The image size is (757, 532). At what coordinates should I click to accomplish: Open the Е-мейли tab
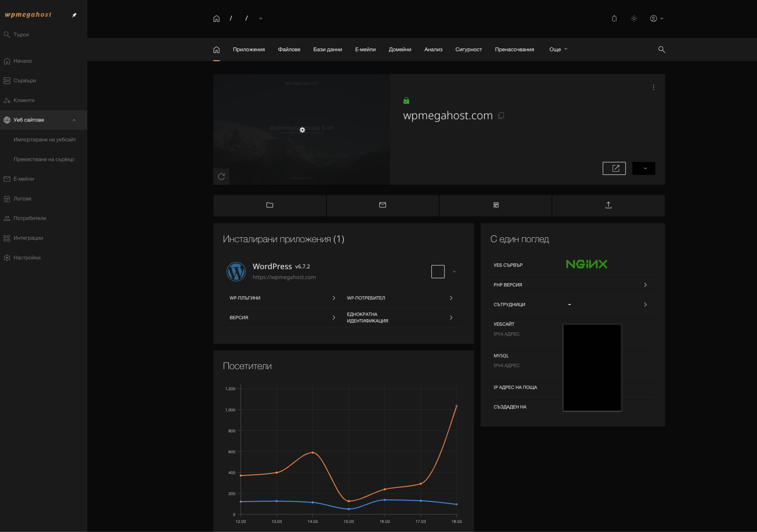[365, 50]
